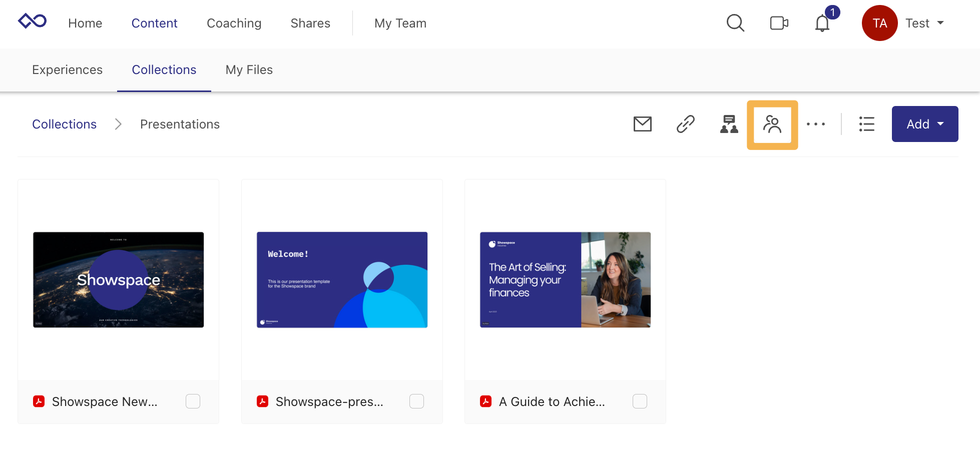Screen dimensions: 980x450
Task: Copy collection link with chain icon
Action: 685,124
